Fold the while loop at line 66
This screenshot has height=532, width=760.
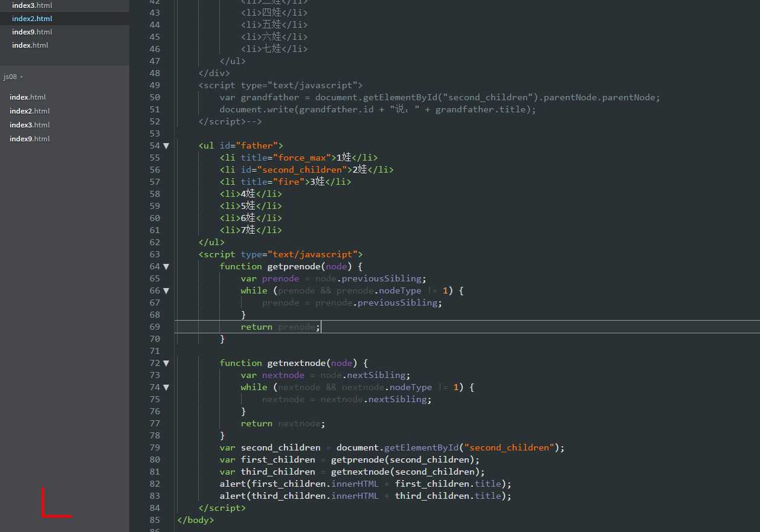pos(166,290)
